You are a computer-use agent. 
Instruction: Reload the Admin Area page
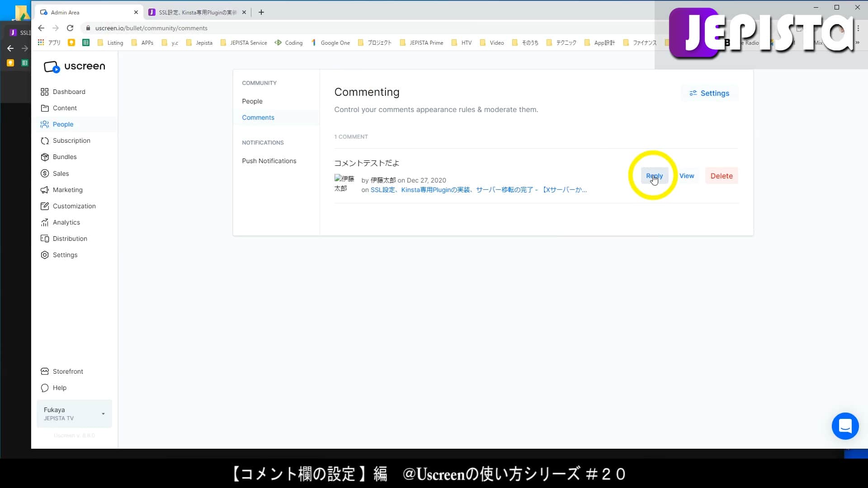point(70,28)
